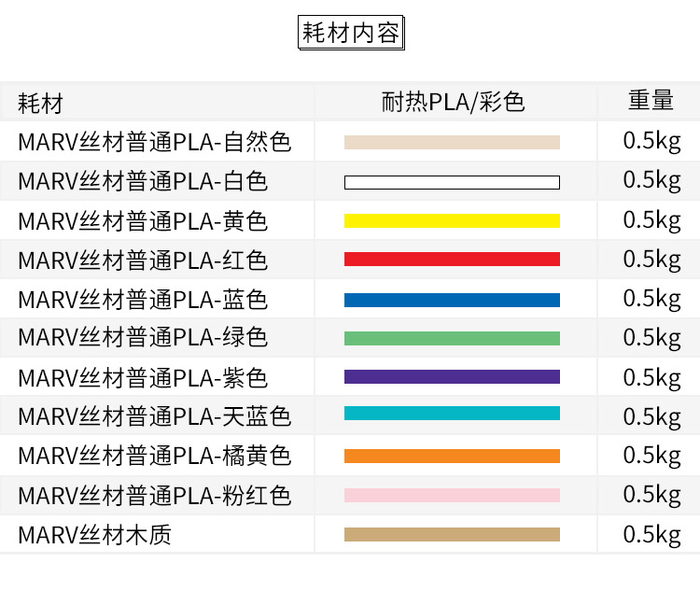Select MARV丝材普通PLA-橘黄色 row name
Image resolution: width=700 pixels, height=605 pixels.
(154, 456)
